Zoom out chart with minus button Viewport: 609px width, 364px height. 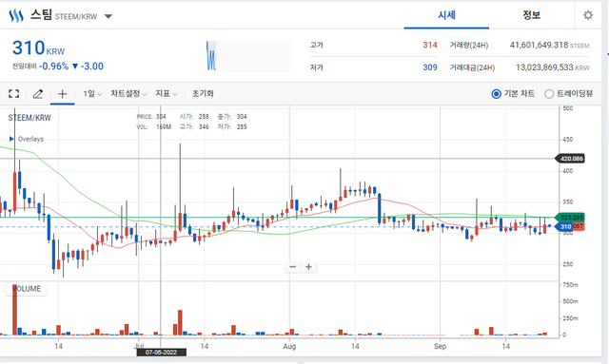coord(293,267)
